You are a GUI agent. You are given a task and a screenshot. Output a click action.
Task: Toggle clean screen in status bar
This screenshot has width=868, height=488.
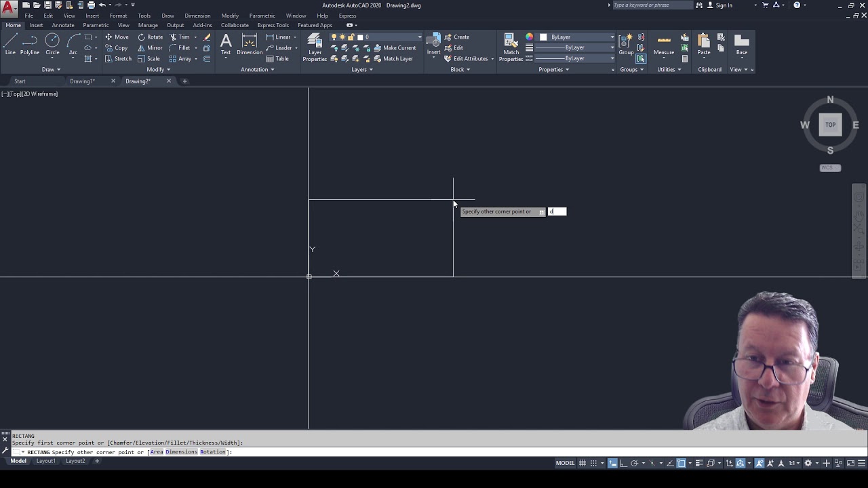(x=850, y=464)
